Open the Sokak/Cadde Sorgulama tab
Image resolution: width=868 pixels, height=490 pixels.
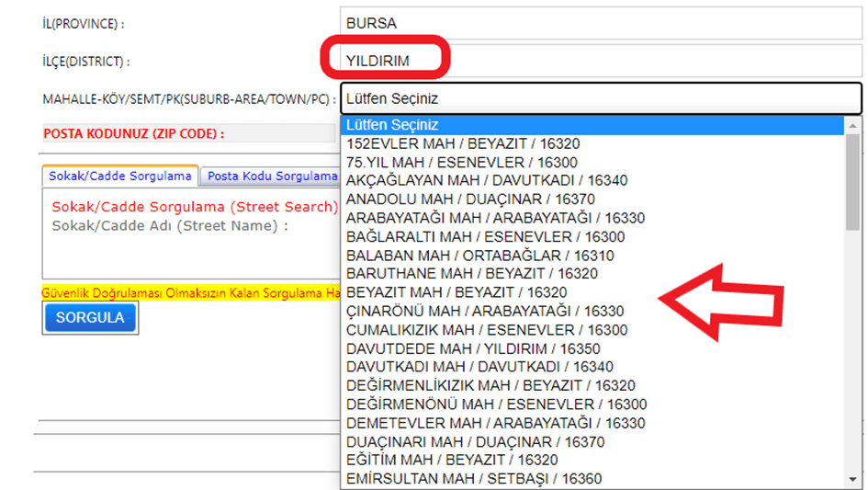[120, 176]
